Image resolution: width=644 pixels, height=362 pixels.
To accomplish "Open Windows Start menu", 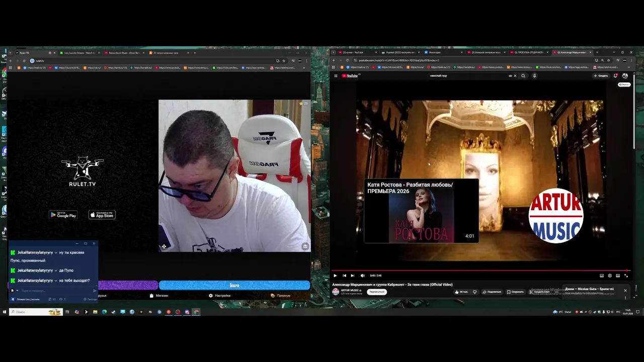I will (4, 312).
